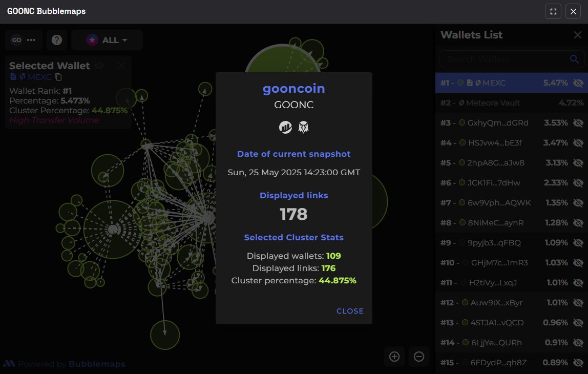This screenshot has height=374, width=588.
Task: Select wallet #14 6LjjYe...QURh
Action: click(512, 342)
